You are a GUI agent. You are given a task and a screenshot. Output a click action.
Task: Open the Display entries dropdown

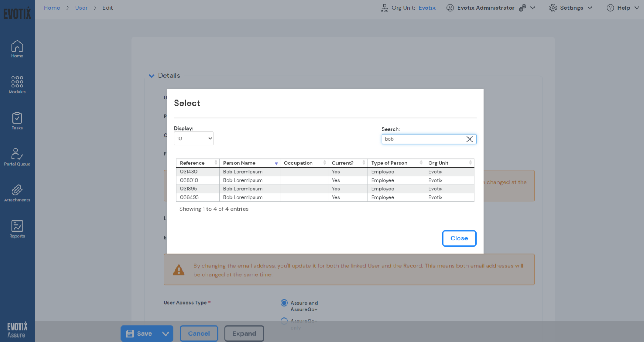coord(194,139)
